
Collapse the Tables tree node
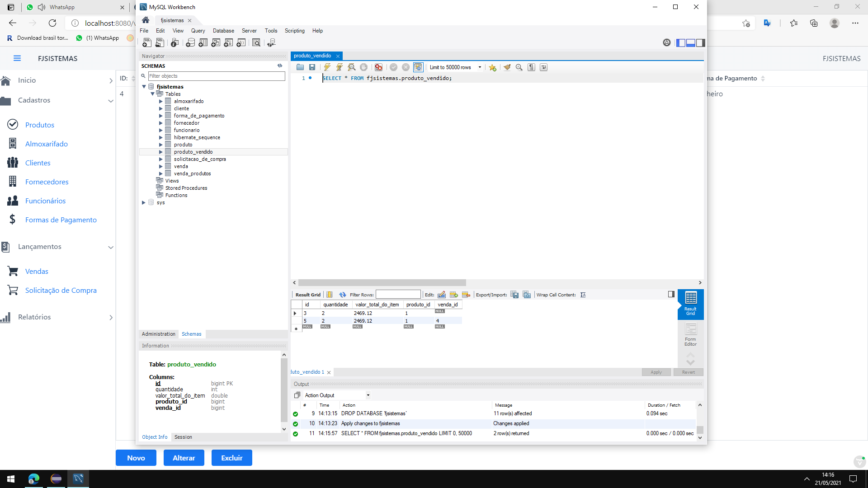(152, 94)
